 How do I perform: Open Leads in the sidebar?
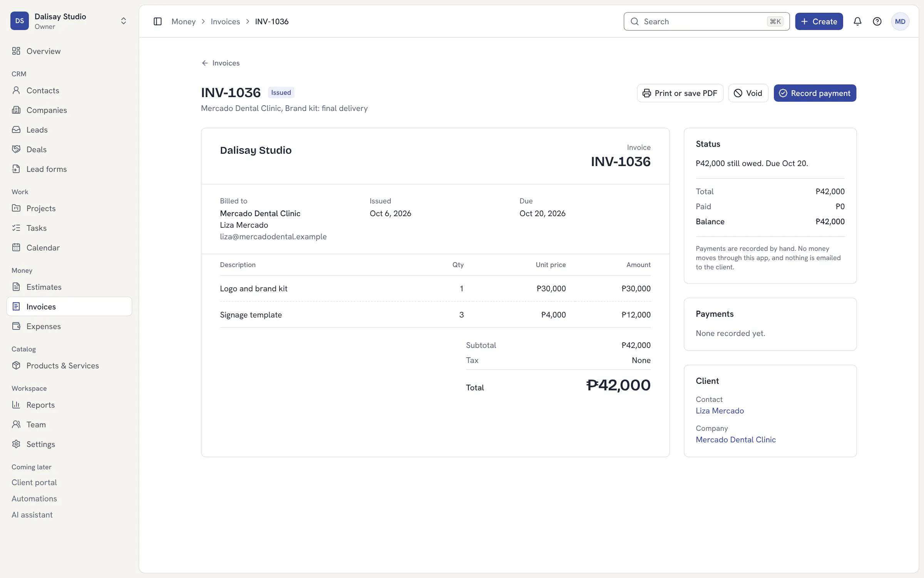[69, 130]
